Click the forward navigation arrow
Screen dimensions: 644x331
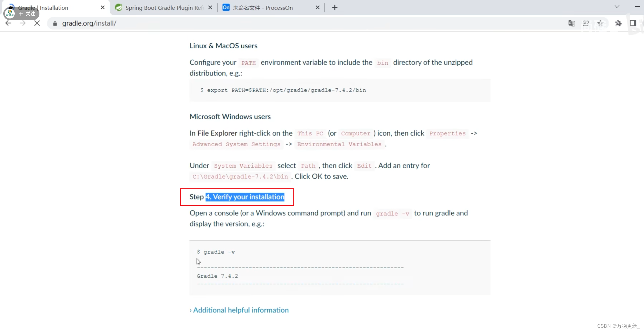pyautogui.click(x=23, y=23)
